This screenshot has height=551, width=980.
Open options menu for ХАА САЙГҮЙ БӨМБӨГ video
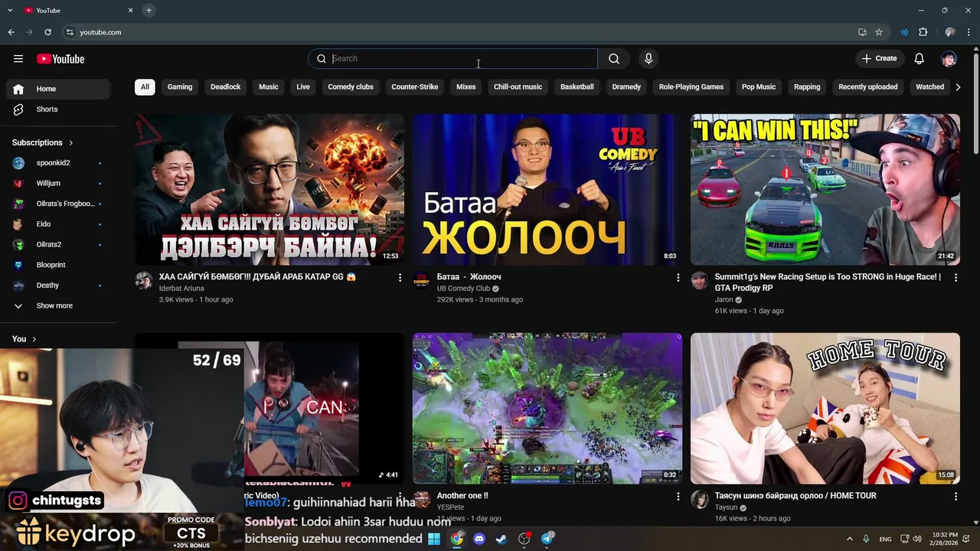tap(400, 278)
